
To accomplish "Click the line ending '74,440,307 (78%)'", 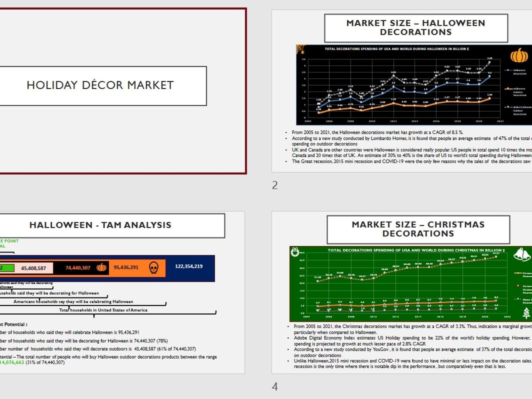I will click(x=83, y=341).
